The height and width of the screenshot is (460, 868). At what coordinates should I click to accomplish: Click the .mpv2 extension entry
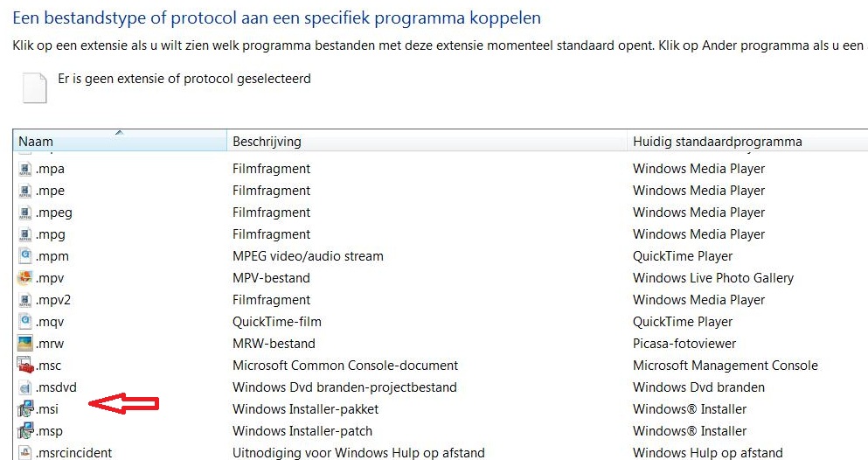click(52, 300)
